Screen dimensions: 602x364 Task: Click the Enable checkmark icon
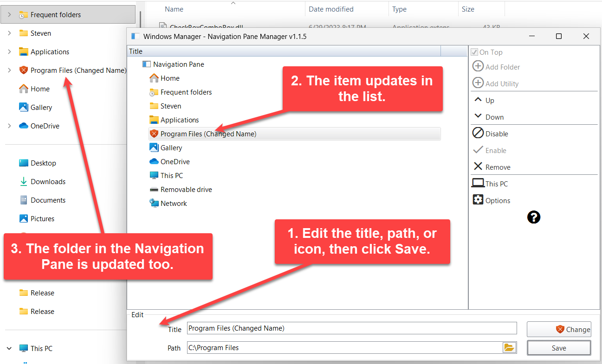(x=478, y=150)
